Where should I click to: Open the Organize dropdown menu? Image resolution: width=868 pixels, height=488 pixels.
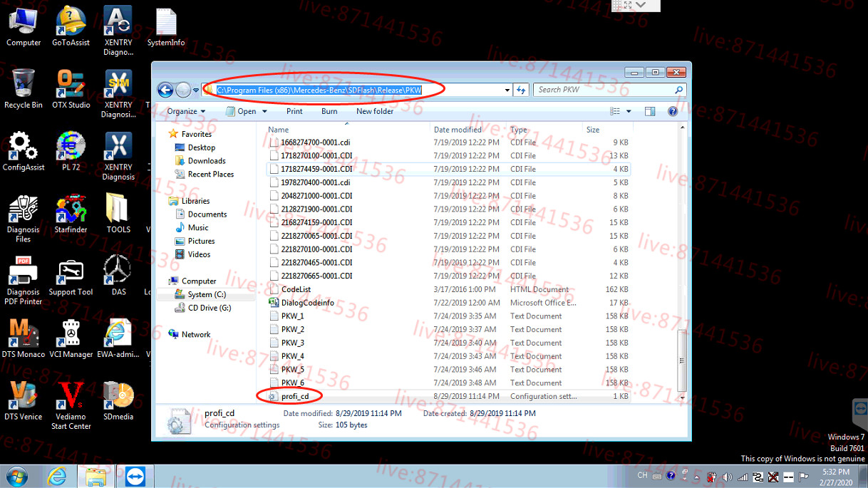coord(186,111)
